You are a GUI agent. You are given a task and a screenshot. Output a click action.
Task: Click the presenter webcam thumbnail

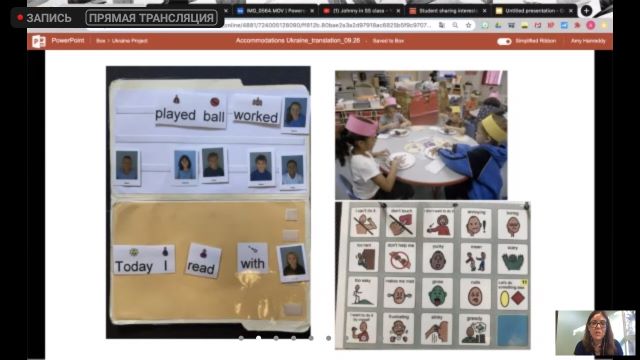click(595, 333)
